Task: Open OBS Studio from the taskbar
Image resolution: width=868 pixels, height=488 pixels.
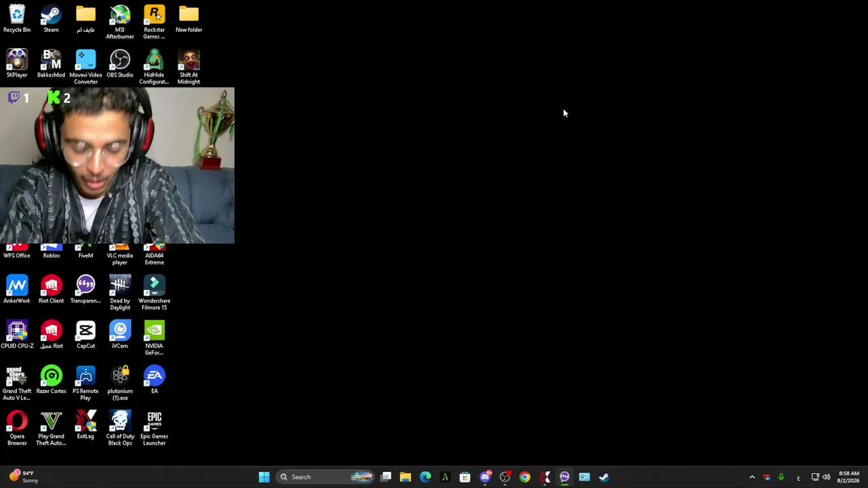Action: [x=505, y=477]
